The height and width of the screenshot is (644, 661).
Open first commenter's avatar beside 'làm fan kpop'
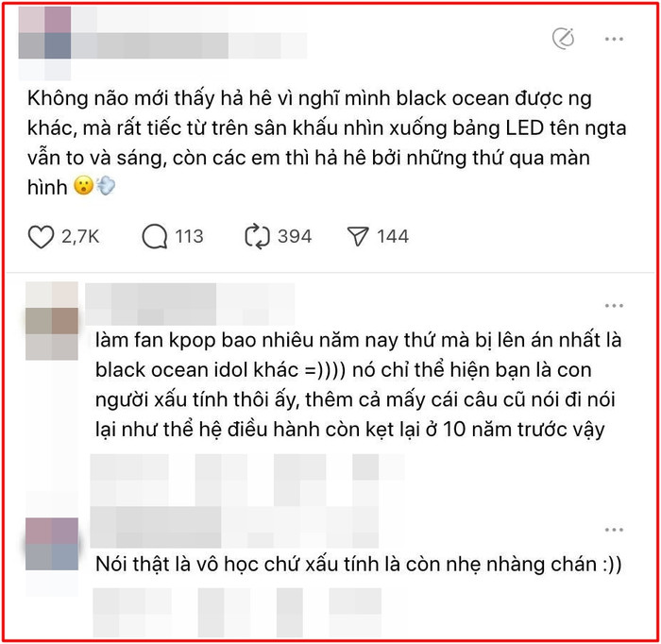[x=52, y=321]
